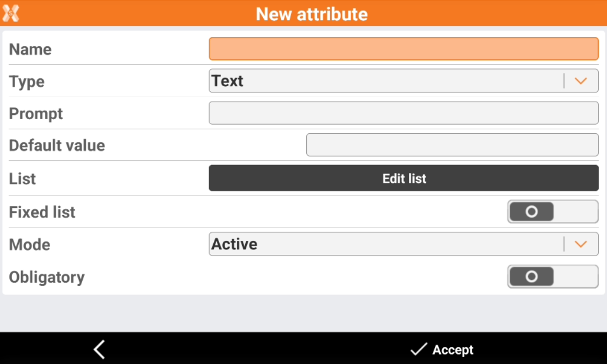Focus the Name input field

pos(403,49)
